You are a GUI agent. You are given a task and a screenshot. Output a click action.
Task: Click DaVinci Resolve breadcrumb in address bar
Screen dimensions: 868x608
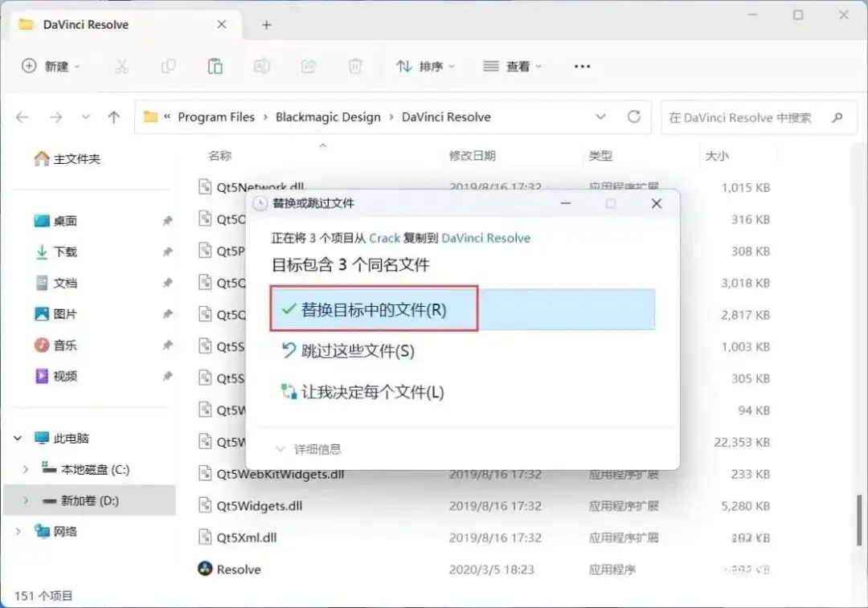[446, 117]
